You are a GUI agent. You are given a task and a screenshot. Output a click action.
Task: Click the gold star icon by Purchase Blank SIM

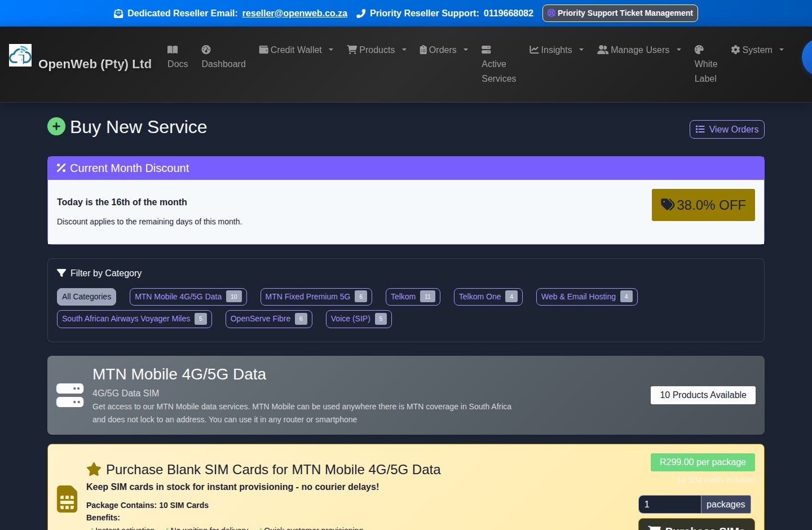pos(94,469)
